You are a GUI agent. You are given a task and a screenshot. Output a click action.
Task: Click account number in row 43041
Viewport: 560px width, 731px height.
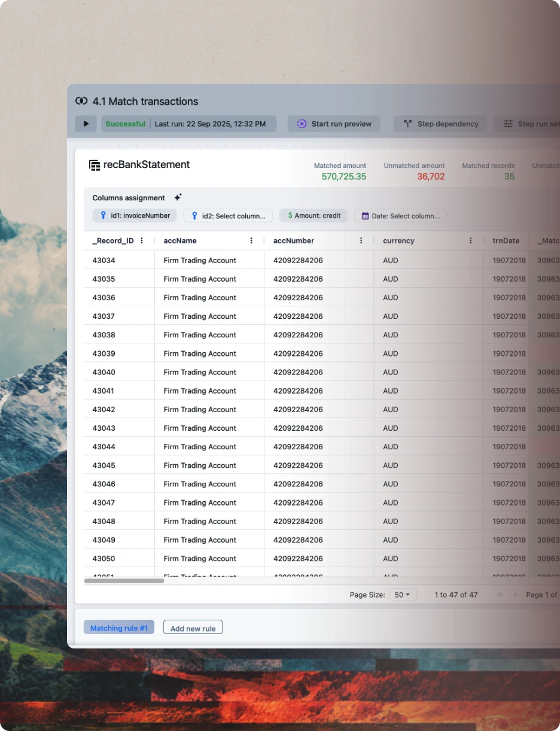[298, 391]
